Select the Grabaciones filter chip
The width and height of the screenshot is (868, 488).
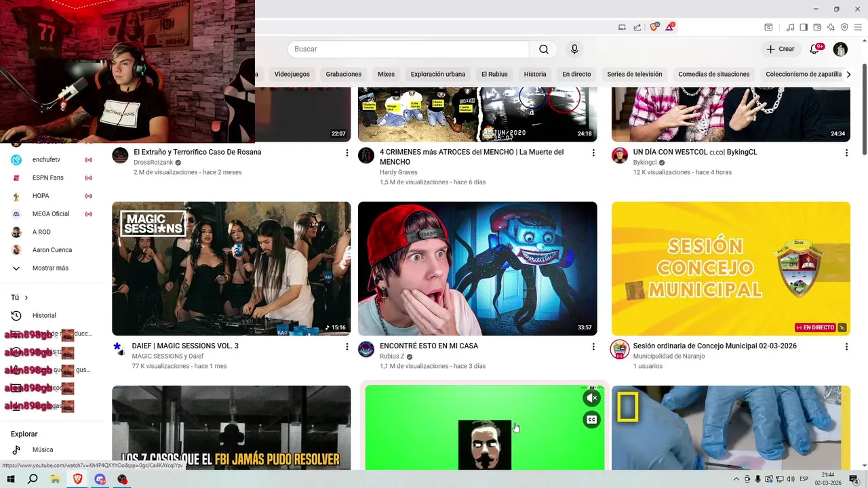(x=343, y=74)
